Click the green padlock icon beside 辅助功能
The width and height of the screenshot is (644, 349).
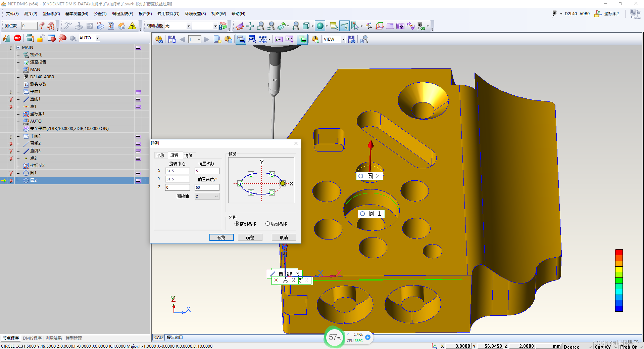click(222, 26)
